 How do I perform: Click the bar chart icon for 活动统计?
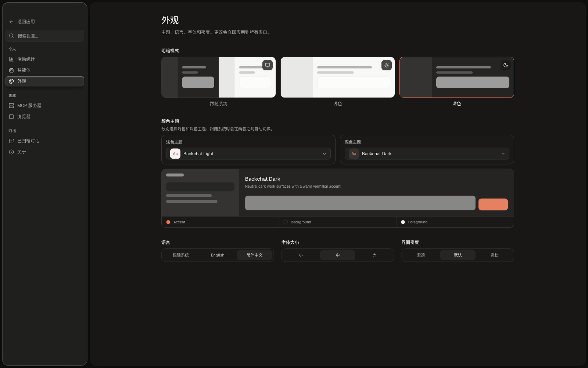point(11,59)
